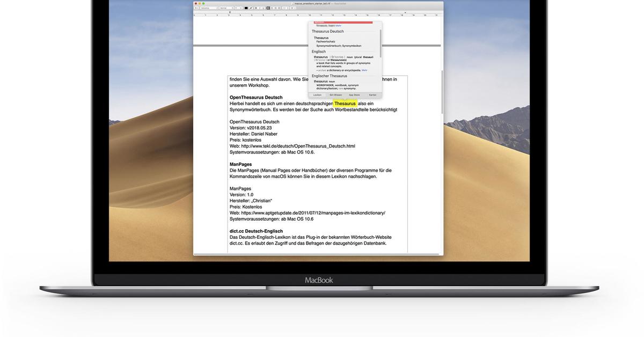Click the document window's vertical scrollbar
Image resolution: width=644 pixels, height=337 pixels.
point(442,91)
